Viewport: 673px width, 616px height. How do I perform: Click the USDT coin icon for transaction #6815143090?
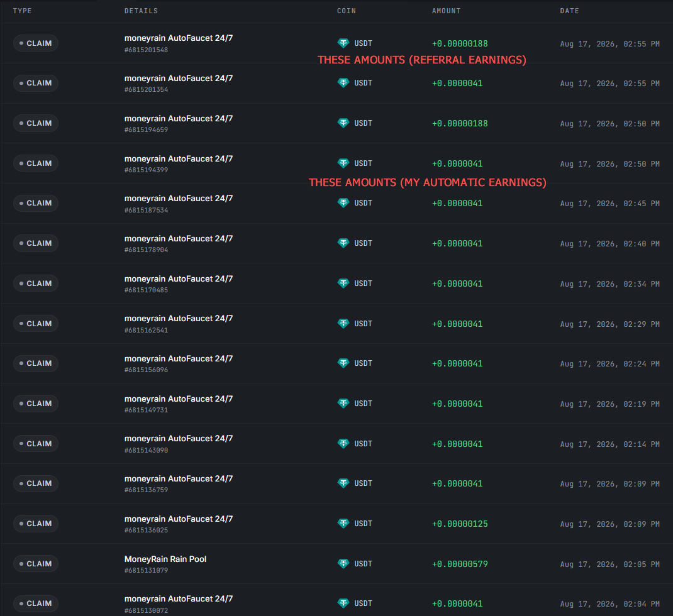coord(343,444)
